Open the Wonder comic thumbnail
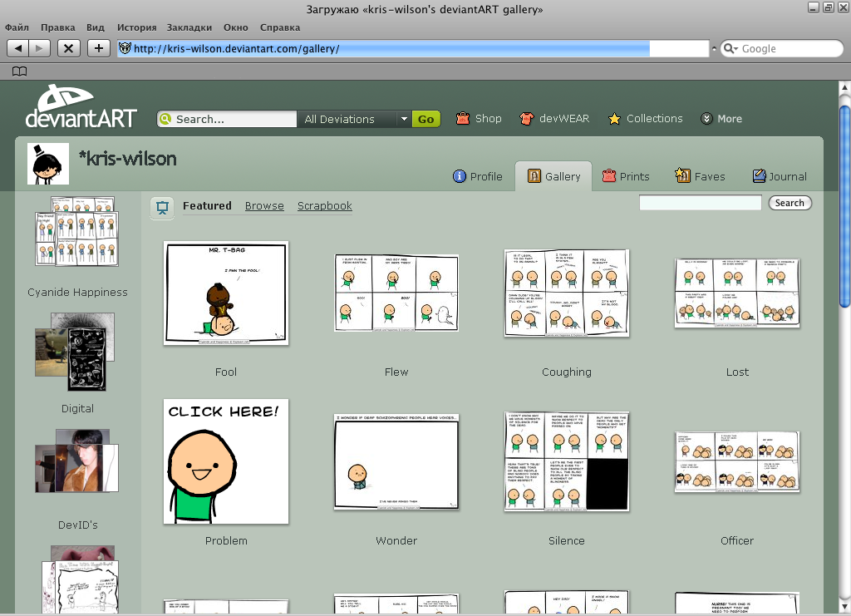 [x=396, y=461]
